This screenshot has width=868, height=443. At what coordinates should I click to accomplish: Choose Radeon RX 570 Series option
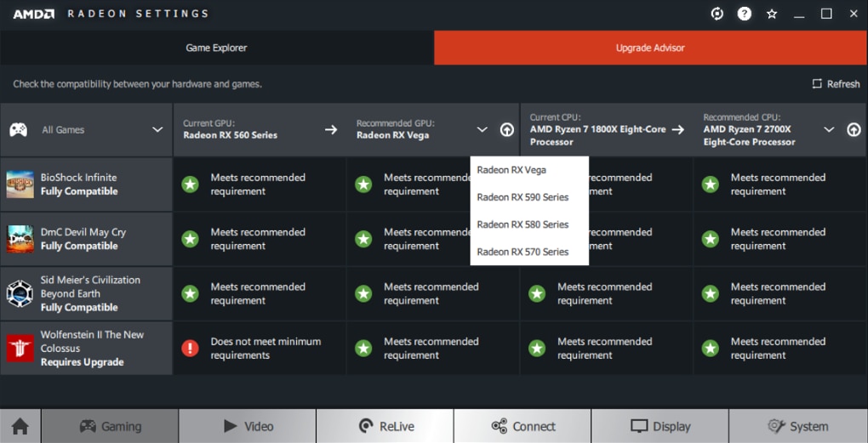click(529, 252)
